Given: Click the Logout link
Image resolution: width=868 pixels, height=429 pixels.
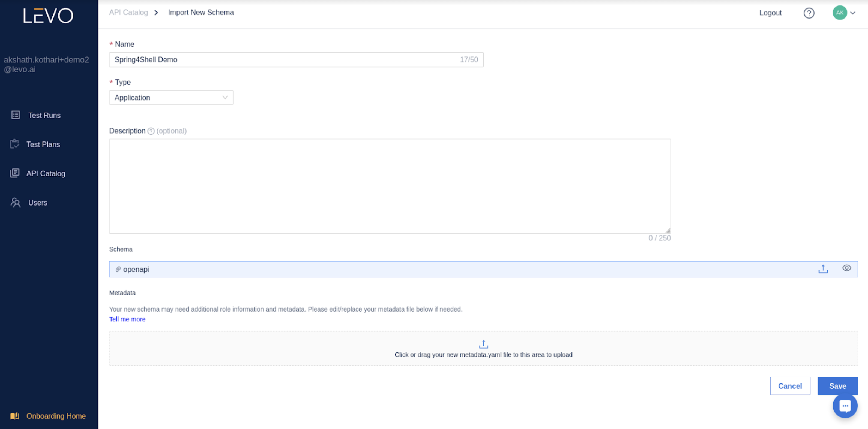Looking at the screenshot, I should (x=770, y=13).
